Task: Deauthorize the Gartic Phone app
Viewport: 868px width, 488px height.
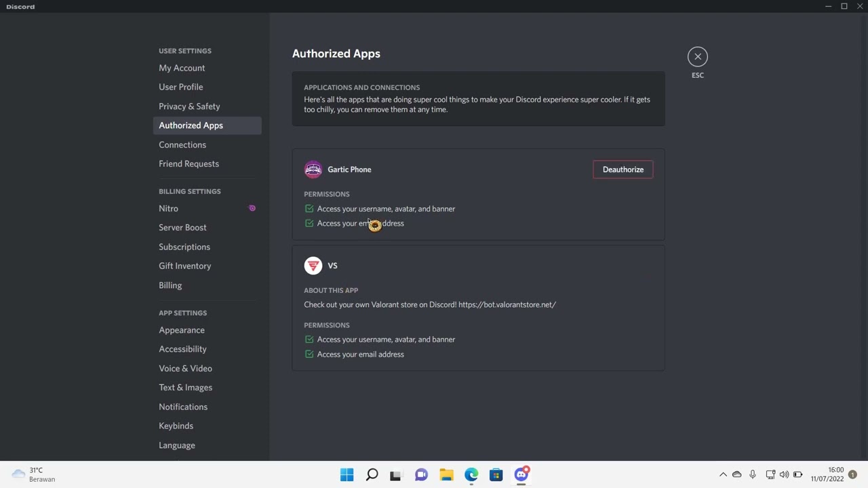Action: (x=623, y=169)
